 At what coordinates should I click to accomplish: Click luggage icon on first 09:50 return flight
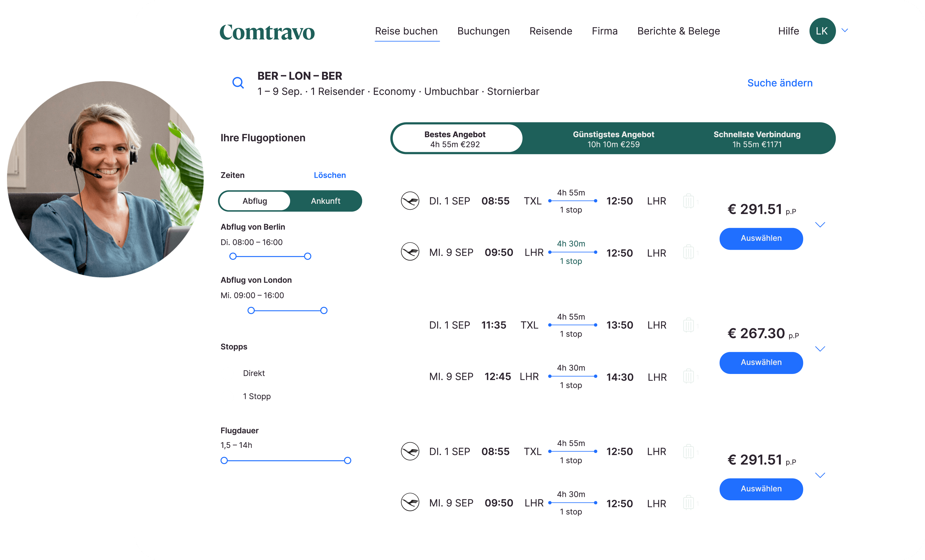coord(688,252)
